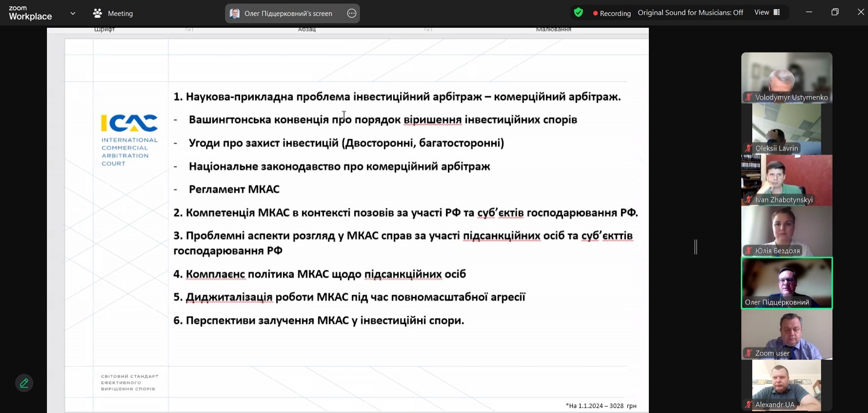Close the Zoom meeting window
The width and height of the screenshot is (868, 413).
(x=860, y=12)
